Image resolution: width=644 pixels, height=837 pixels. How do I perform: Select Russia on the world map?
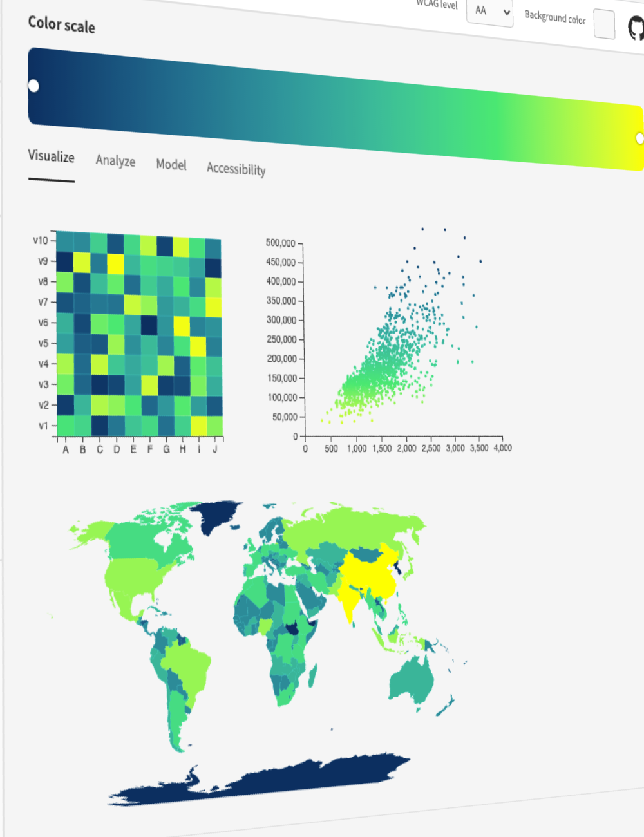(x=354, y=528)
